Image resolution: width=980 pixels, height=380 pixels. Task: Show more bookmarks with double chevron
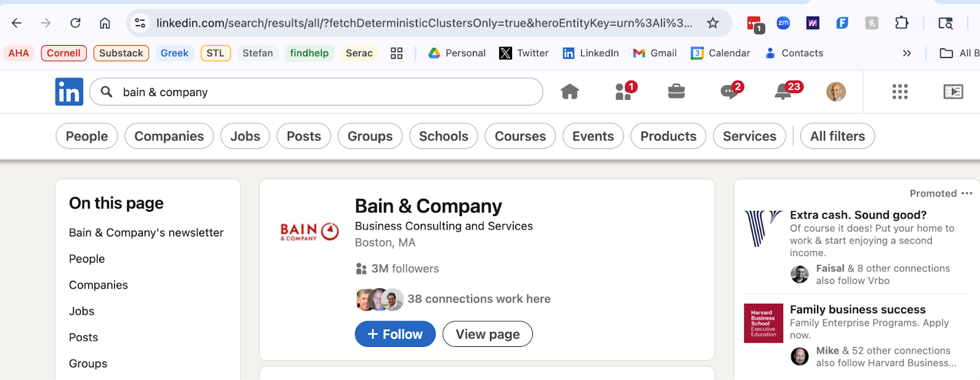pos(907,53)
